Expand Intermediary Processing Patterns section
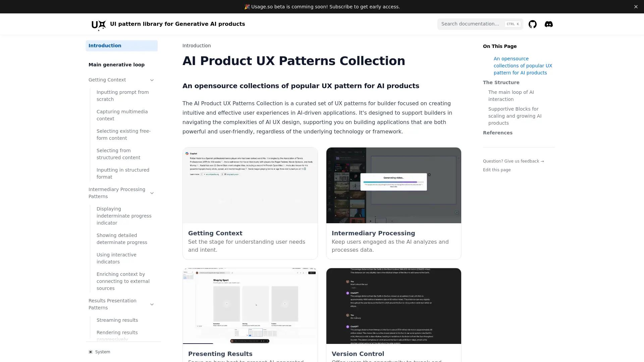The height and width of the screenshot is (362, 644). point(152,193)
